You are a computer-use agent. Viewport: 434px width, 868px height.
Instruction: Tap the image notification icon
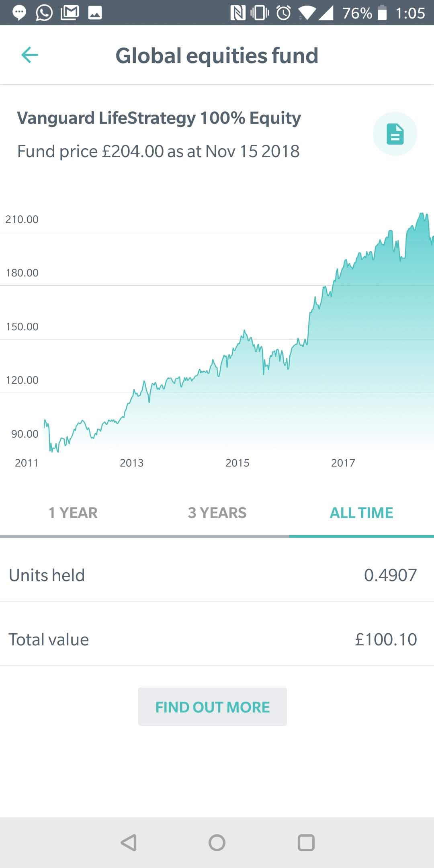click(95, 13)
